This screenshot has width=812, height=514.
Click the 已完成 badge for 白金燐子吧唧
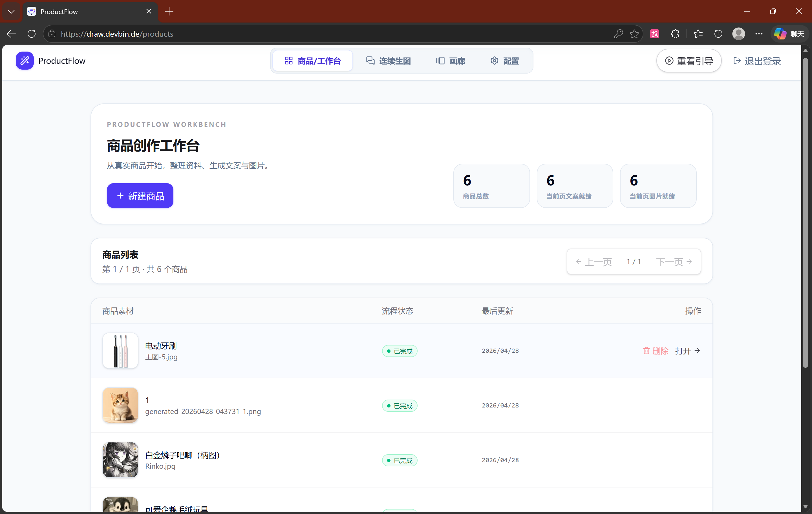400,460
